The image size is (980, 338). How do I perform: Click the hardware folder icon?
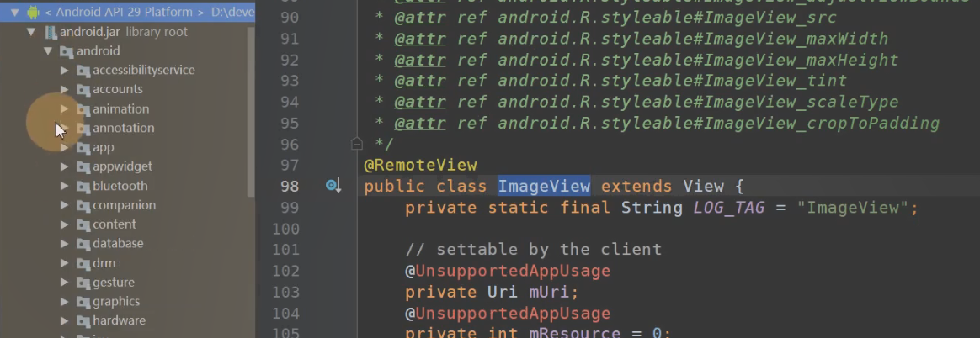tap(83, 322)
